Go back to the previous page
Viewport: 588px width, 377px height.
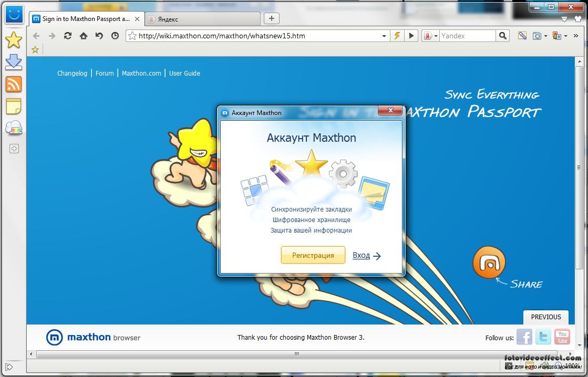[x=36, y=36]
